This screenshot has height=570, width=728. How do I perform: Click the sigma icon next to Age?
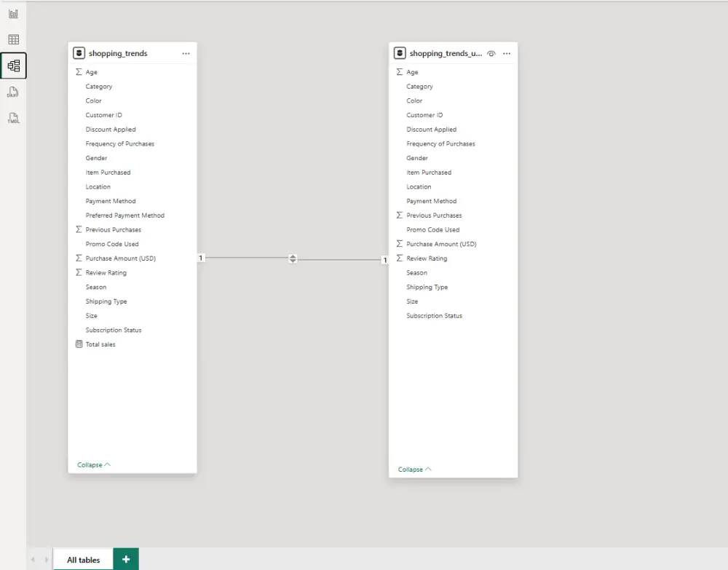click(79, 71)
